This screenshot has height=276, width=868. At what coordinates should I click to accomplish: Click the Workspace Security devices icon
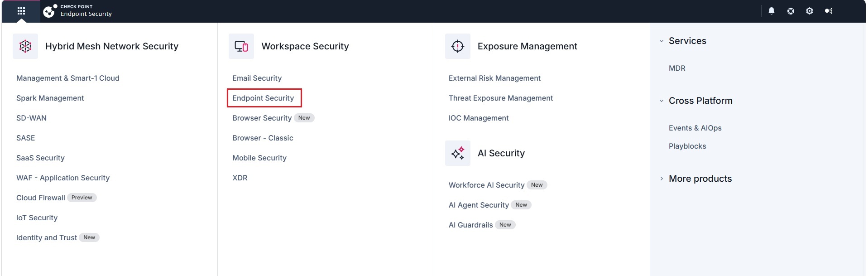241,46
